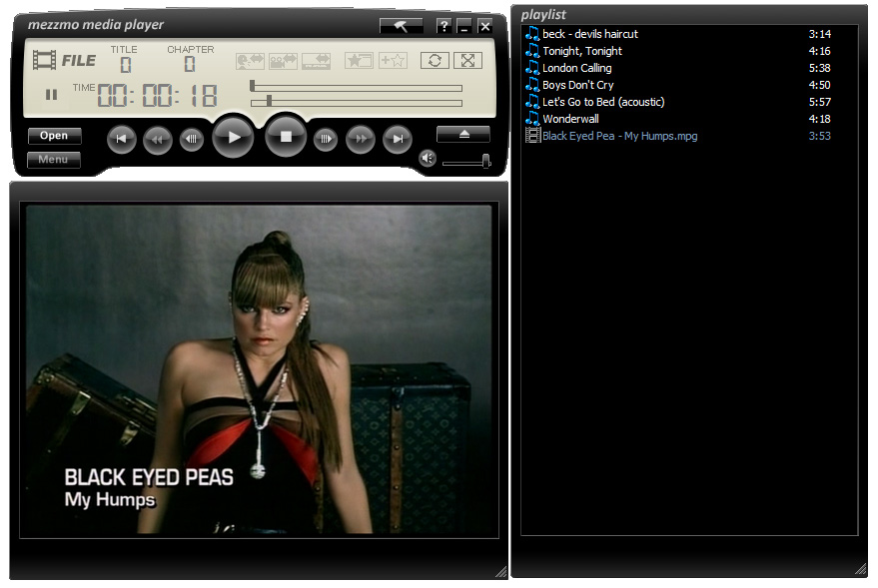Viewport: 878px width, 588px height.
Task: Click the 00:00:18 time readout
Action: tap(158, 95)
